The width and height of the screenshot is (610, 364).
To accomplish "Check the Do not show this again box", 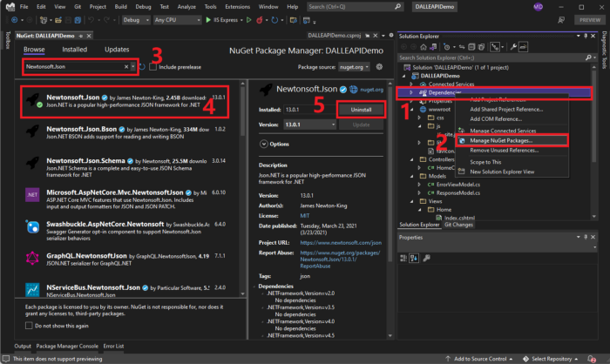I will pyautogui.click(x=29, y=326).
